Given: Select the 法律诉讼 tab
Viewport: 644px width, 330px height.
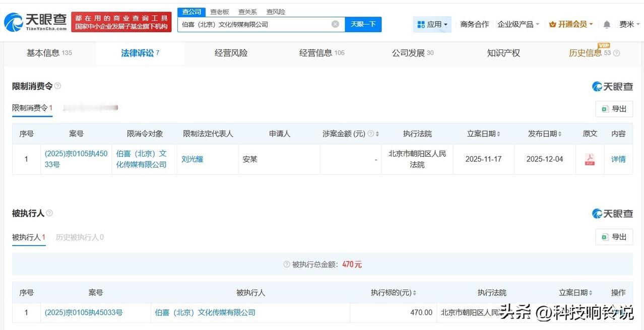Looking at the screenshot, I should (x=140, y=53).
